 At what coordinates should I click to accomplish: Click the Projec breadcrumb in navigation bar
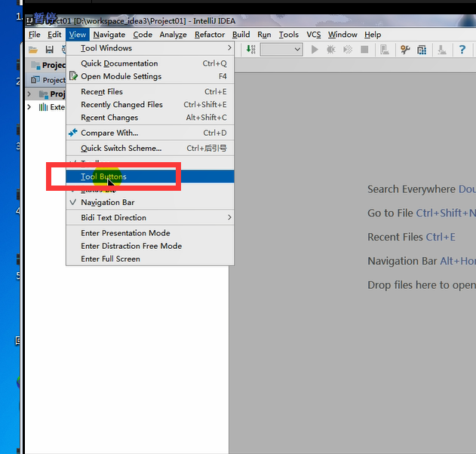coord(48,65)
